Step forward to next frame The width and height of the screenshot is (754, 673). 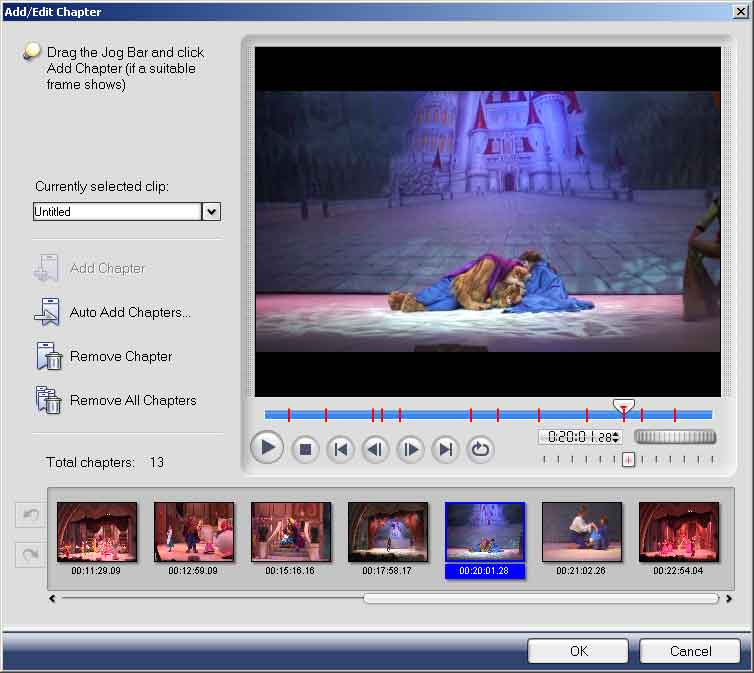[410, 449]
